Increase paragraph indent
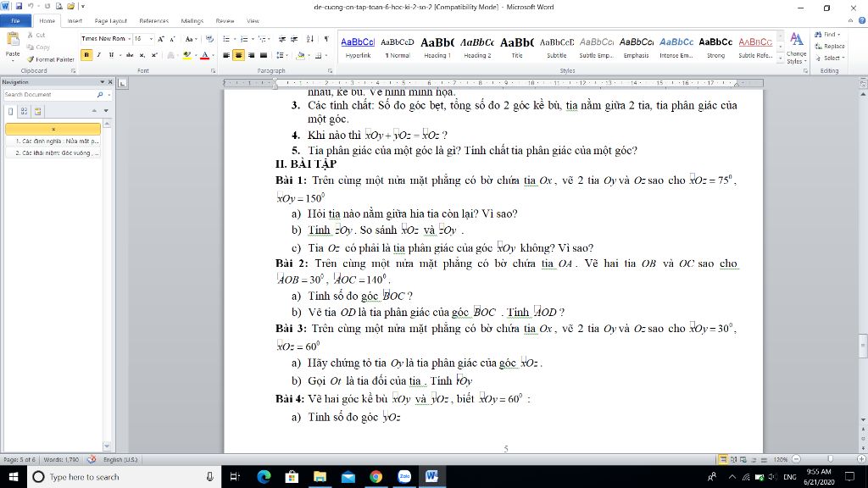The height and width of the screenshot is (488, 868). [x=294, y=39]
